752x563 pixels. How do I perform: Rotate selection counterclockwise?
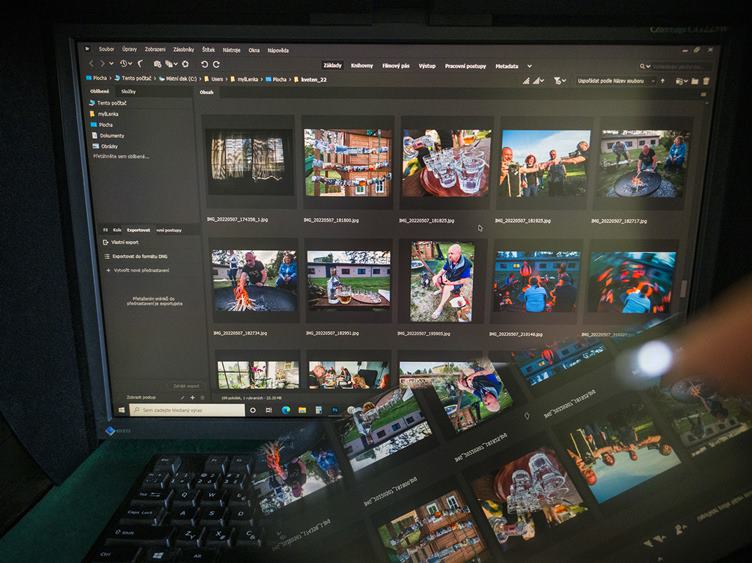point(204,64)
